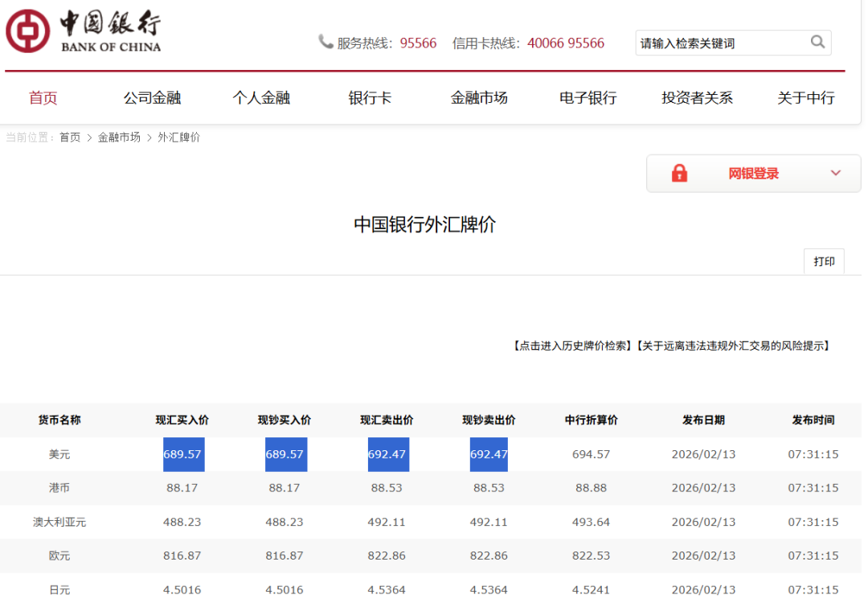Click the 现钞卖出价 column header
Screen dimensions: 868x603
click(x=489, y=420)
